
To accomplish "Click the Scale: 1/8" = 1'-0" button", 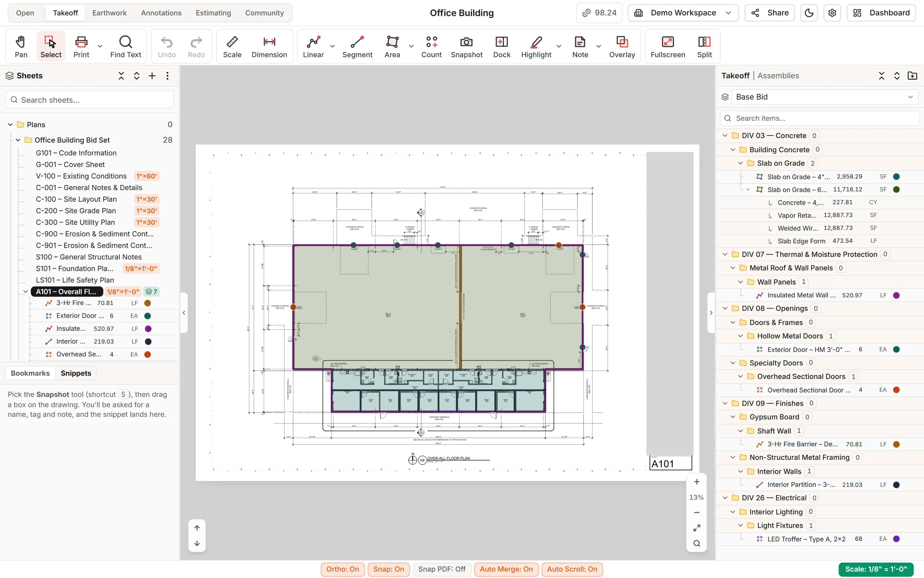I will pyautogui.click(x=876, y=569).
